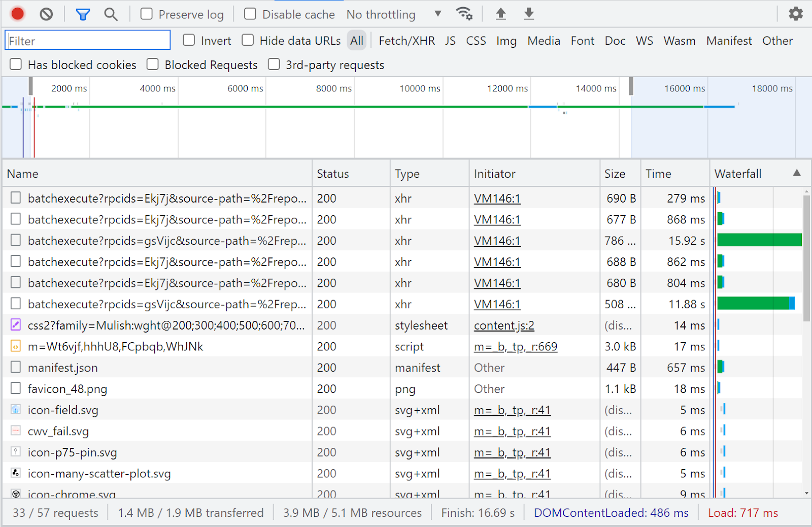Clear the network log

tap(46, 14)
